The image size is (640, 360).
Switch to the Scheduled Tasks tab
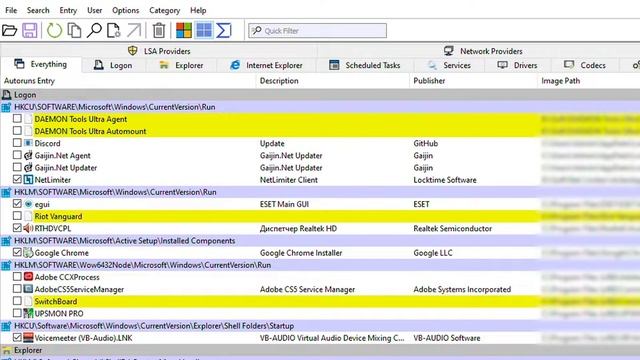tap(364, 65)
